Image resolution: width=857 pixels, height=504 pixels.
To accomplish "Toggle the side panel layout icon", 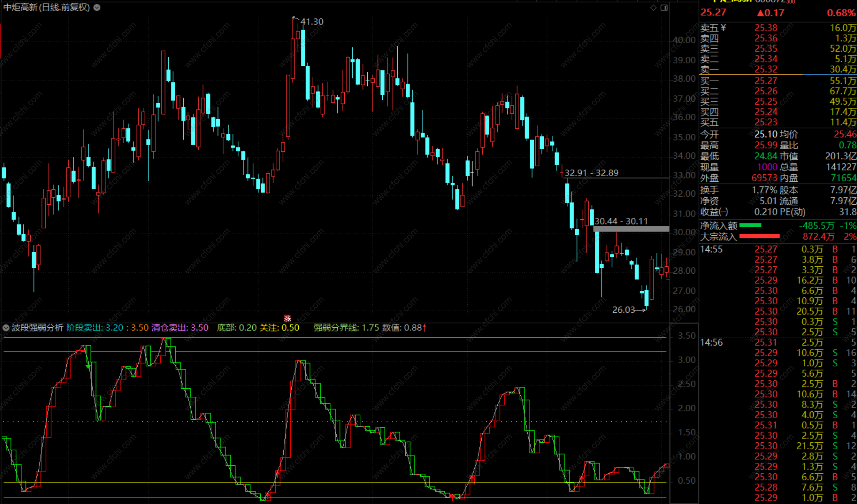I will [x=664, y=8].
